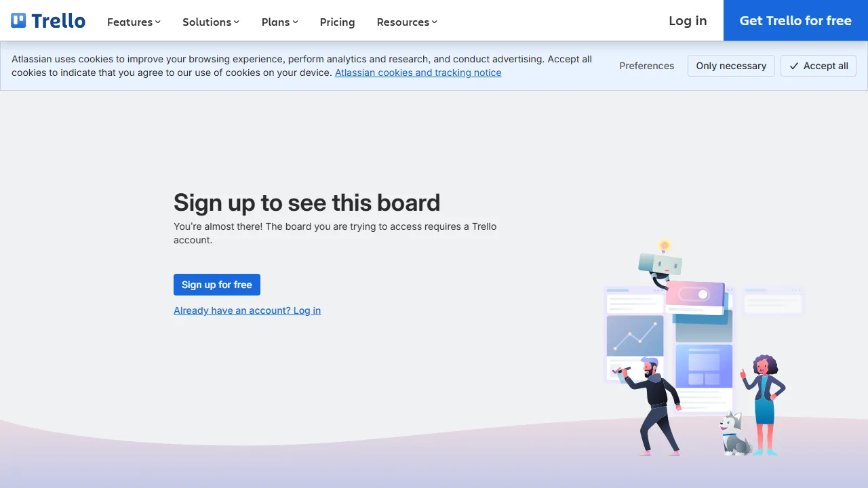
Task: Click the Solutions menu chevron icon
Action: (x=237, y=22)
